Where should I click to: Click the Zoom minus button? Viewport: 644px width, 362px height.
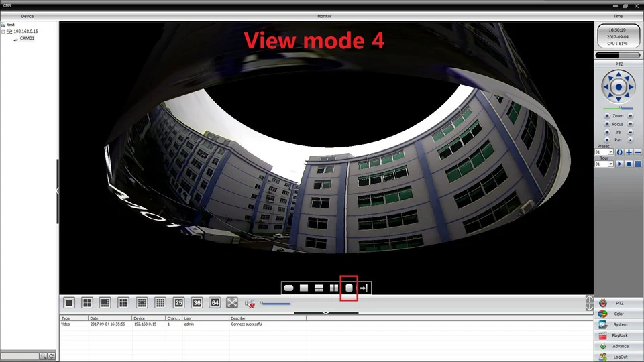tap(631, 116)
